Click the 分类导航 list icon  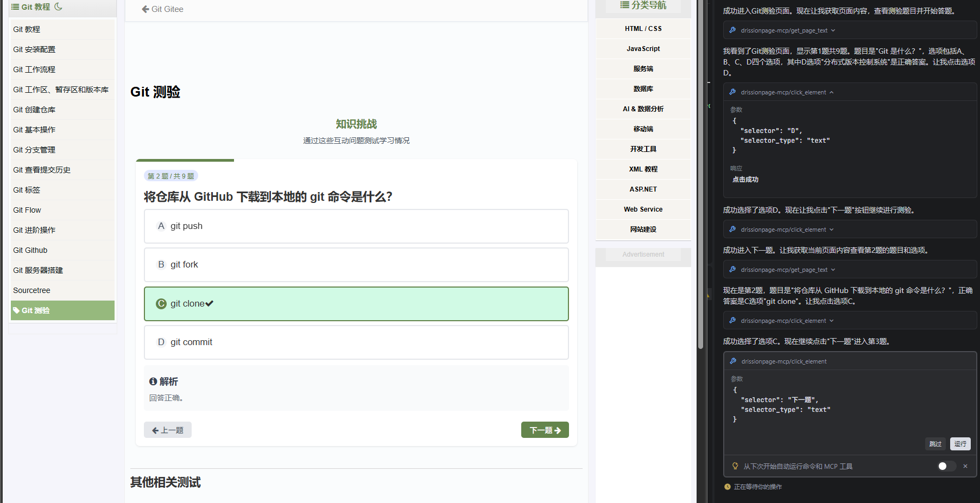625,5
